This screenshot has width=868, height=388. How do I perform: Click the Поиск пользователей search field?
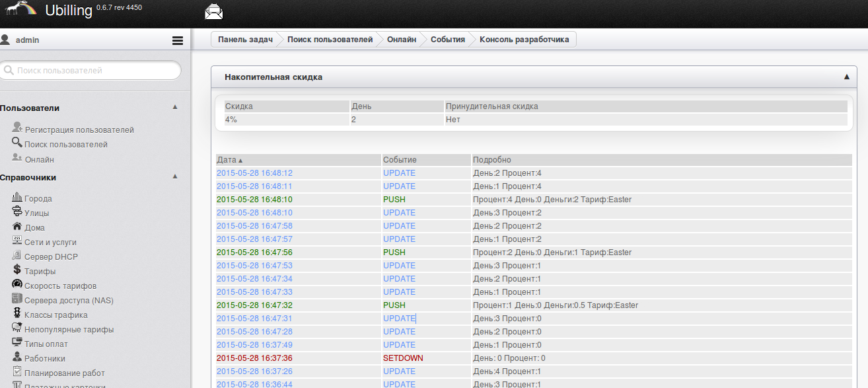[91, 70]
